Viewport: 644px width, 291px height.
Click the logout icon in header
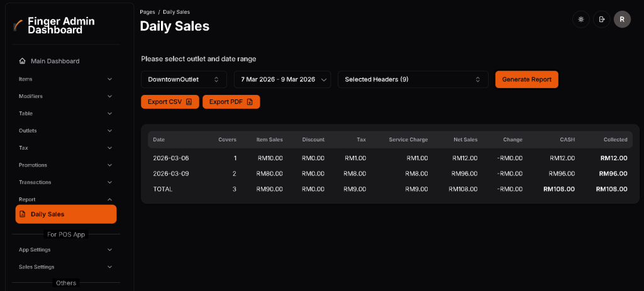coord(601,19)
